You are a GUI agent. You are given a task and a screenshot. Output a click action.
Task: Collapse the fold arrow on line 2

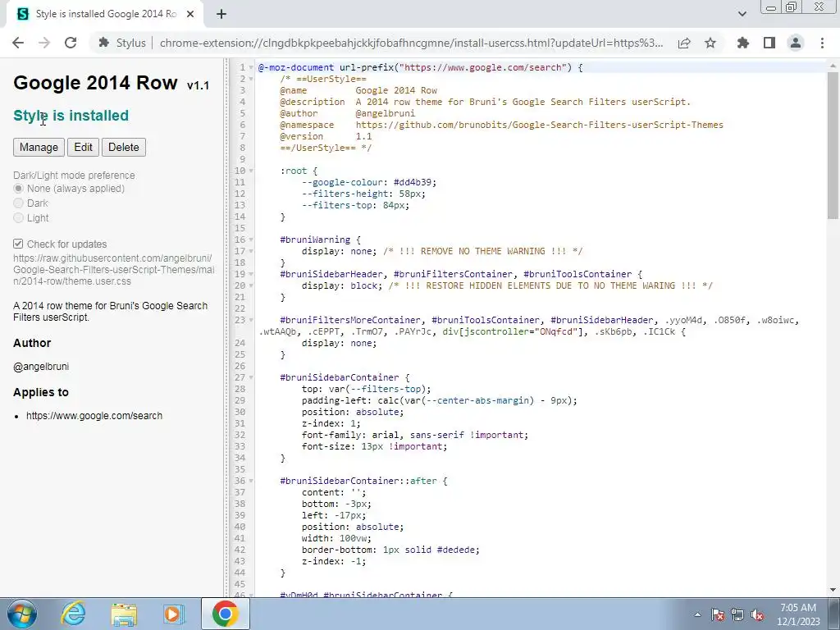coord(251,79)
